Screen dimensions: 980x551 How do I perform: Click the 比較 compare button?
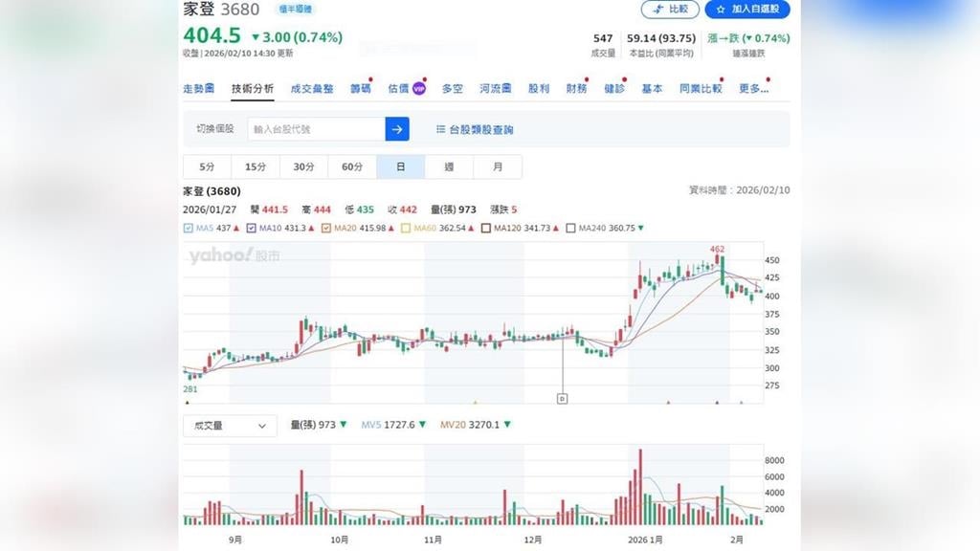pyautogui.click(x=670, y=10)
